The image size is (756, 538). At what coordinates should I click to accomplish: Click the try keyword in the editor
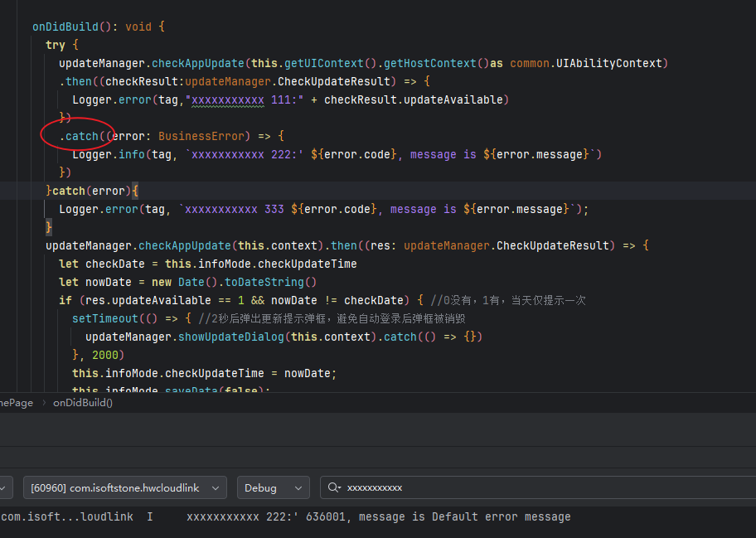click(55, 45)
